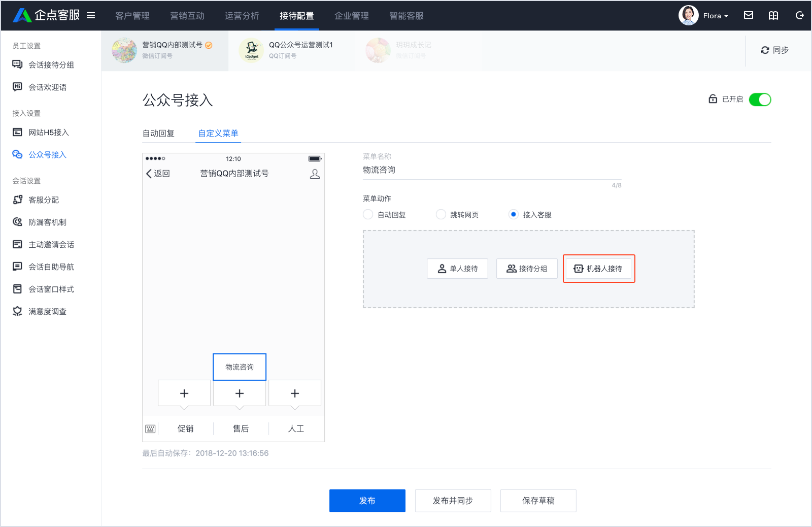Select 自动回复 menu action radio
The width and height of the screenshot is (812, 527).
pos(368,214)
